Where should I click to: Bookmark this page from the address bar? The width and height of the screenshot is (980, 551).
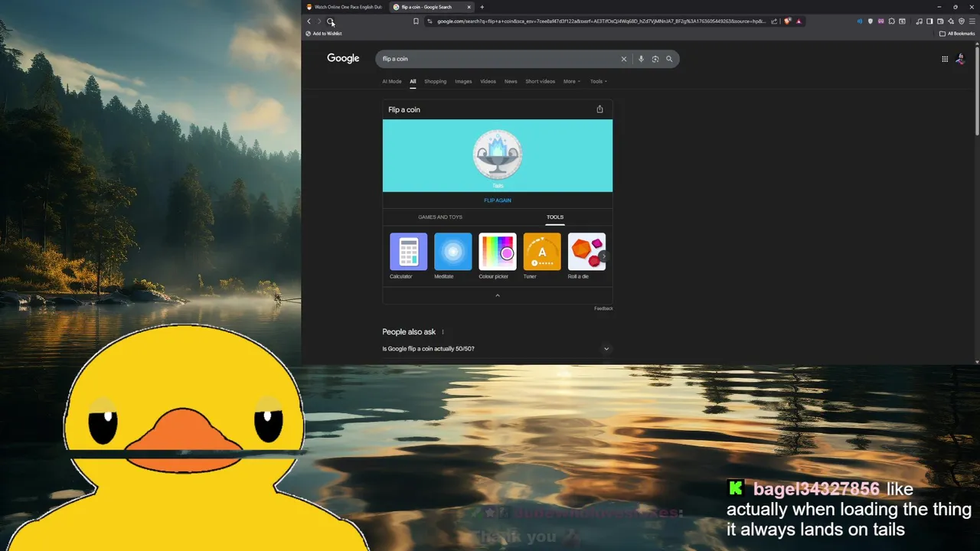(416, 21)
